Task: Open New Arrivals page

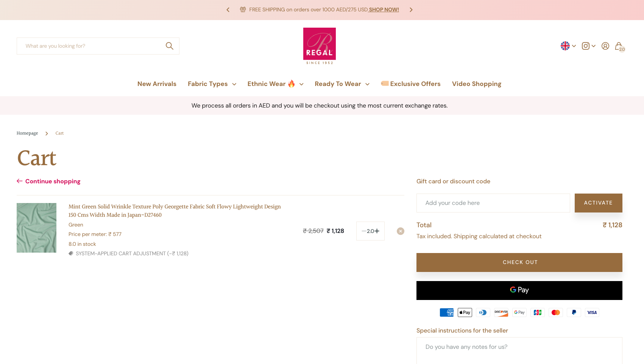Action: pyautogui.click(x=157, y=84)
